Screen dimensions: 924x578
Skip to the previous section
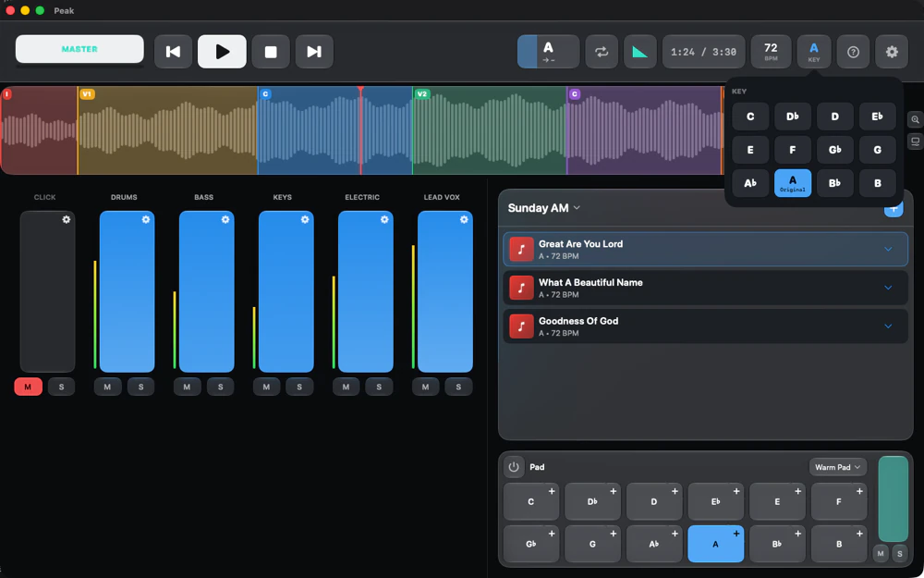pos(174,52)
